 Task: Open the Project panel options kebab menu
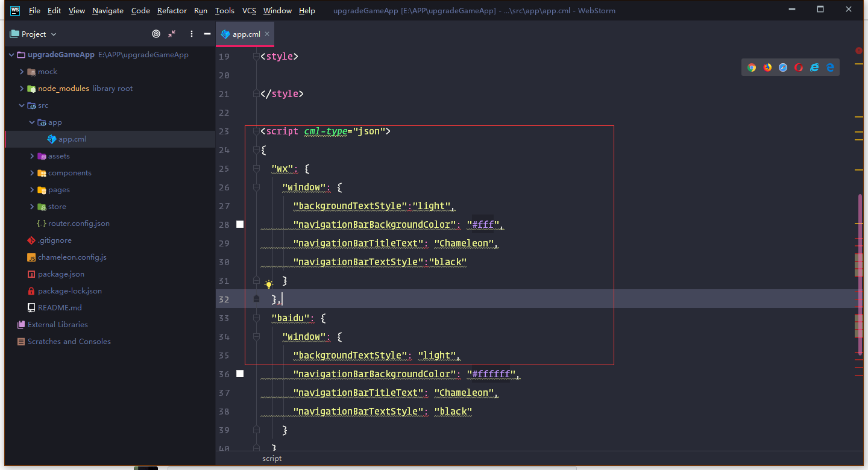(192, 34)
